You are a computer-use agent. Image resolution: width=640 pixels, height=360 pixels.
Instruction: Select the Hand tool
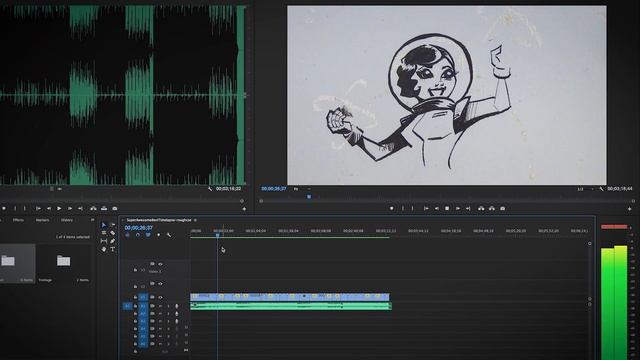click(x=104, y=249)
